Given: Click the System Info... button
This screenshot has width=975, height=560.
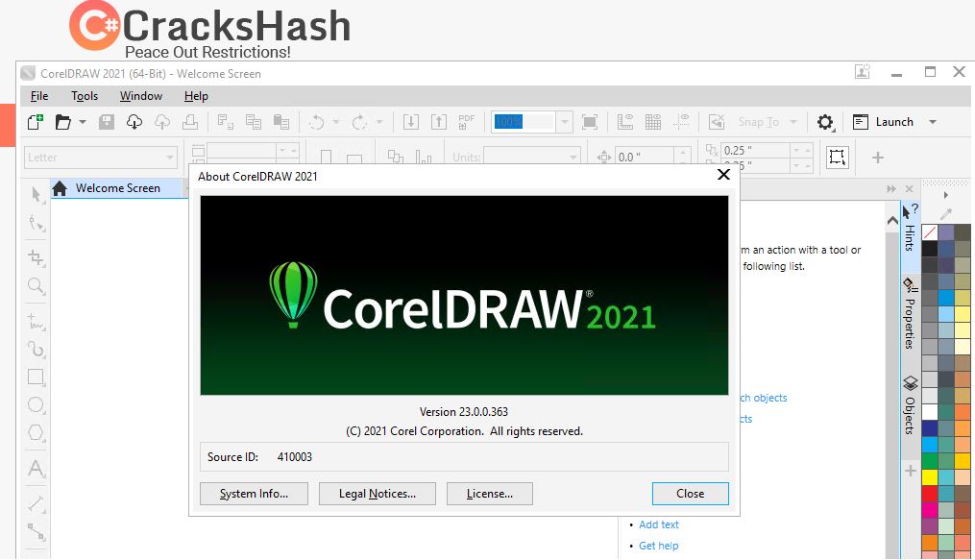Looking at the screenshot, I should pos(254,494).
